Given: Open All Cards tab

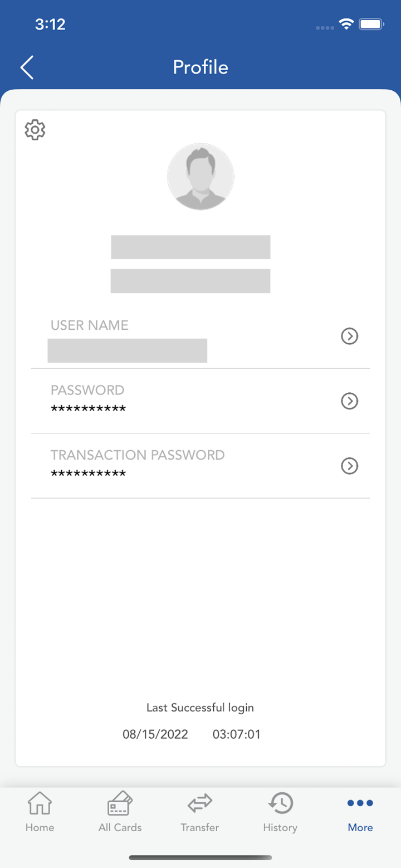Looking at the screenshot, I should click(x=120, y=812).
